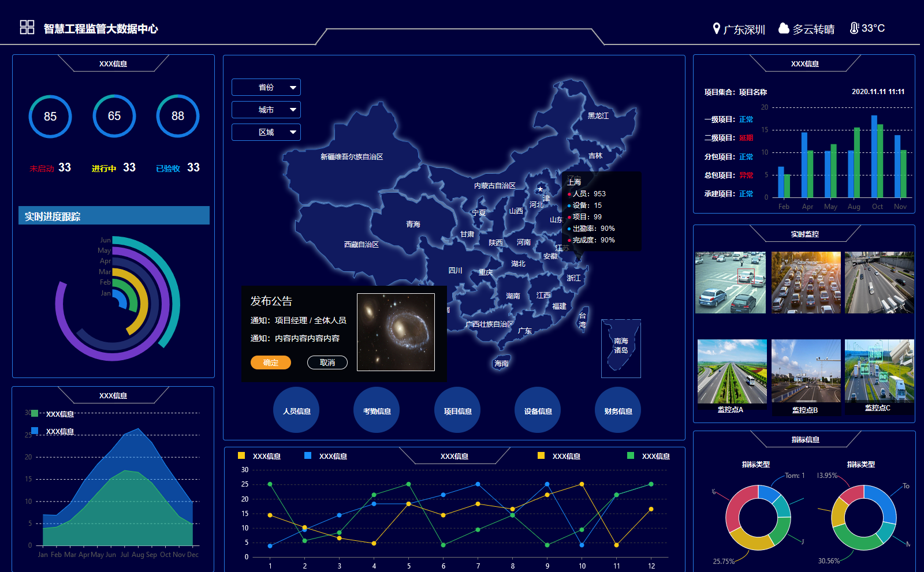Screen dimensions: 924x572
Task: Click the 确定 button in announcement
Action: pyautogui.click(x=271, y=362)
